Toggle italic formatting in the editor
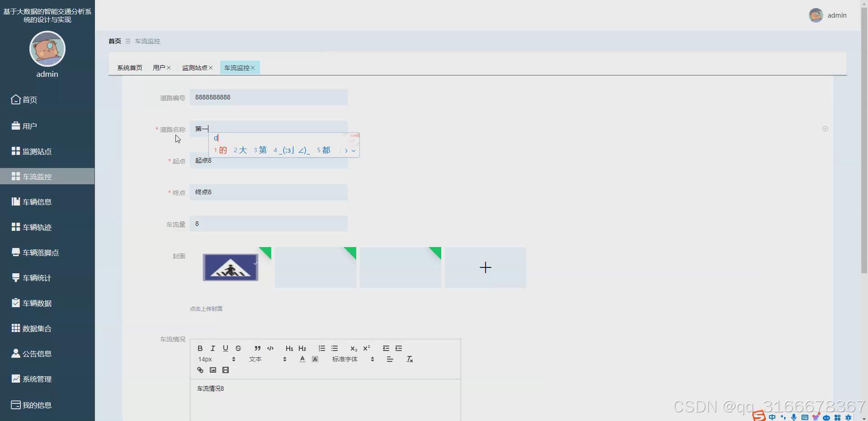This screenshot has height=421, width=868. pyautogui.click(x=212, y=348)
